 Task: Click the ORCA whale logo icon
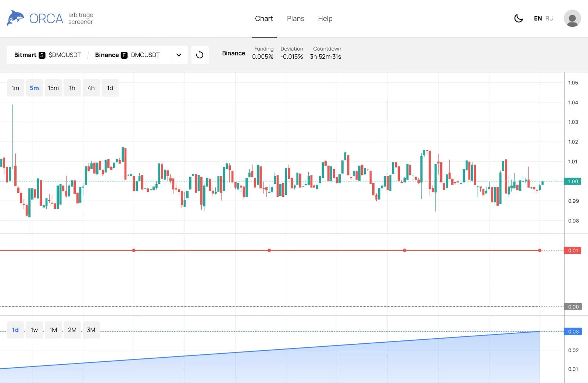(15, 18)
